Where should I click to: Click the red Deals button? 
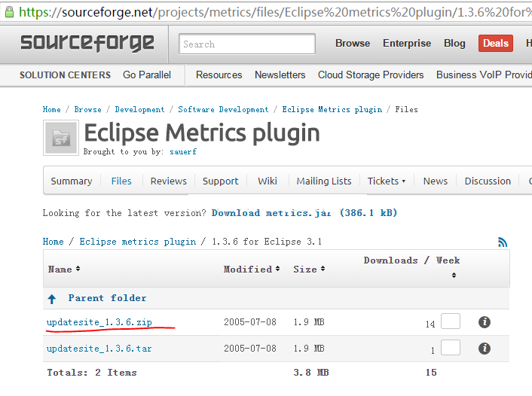point(495,43)
